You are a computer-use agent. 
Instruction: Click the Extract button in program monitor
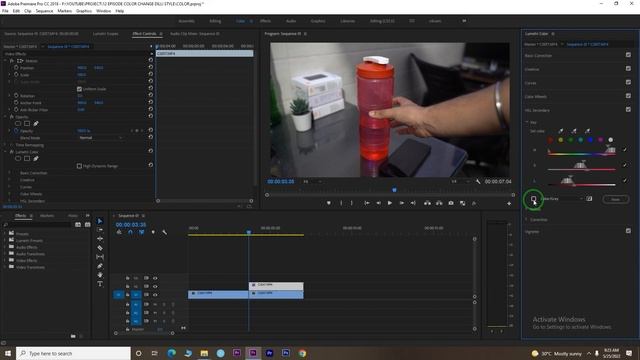click(439, 203)
